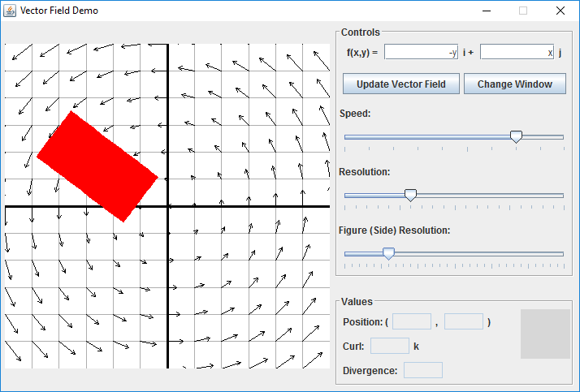Click the Change Window button

click(514, 84)
